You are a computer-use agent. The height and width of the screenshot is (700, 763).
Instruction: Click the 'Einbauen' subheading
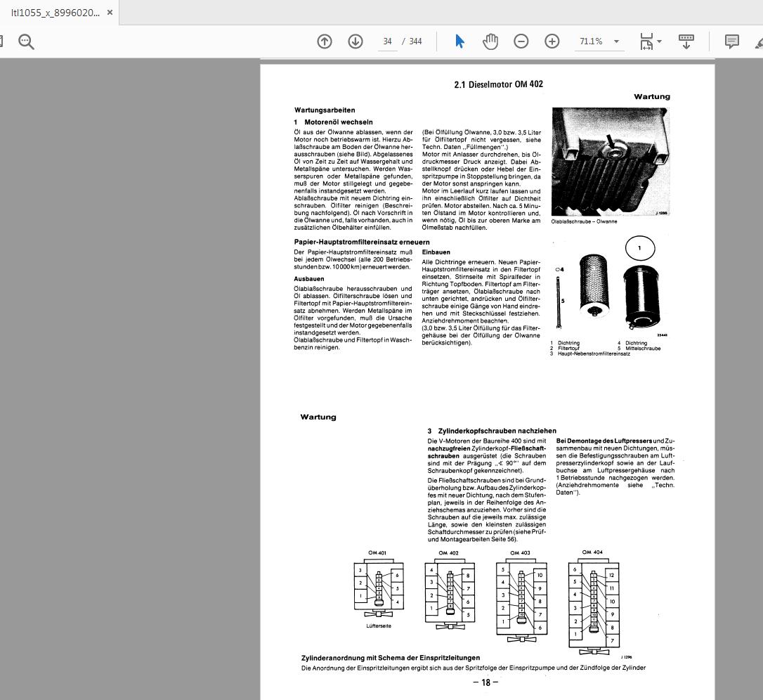click(436, 252)
